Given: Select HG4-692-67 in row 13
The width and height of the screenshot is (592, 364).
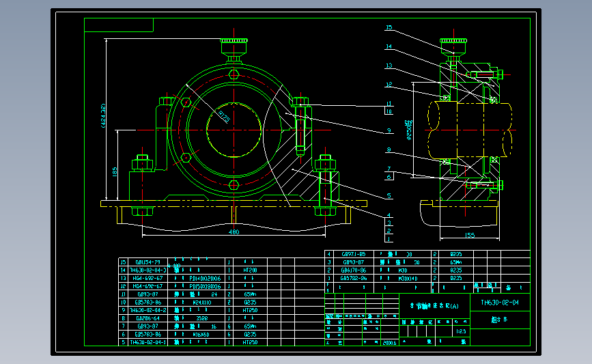Looking at the screenshot, I should (x=147, y=278).
